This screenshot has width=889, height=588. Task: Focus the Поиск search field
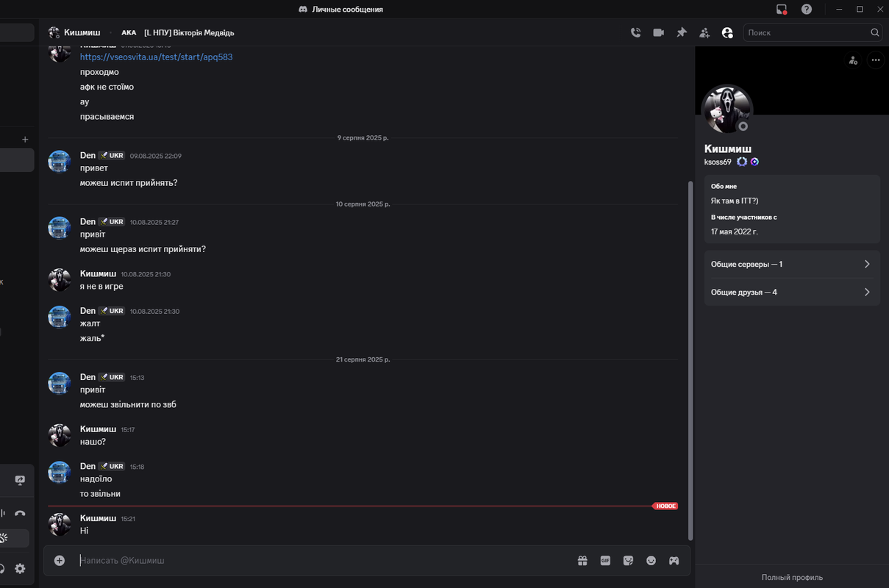click(x=805, y=32)
